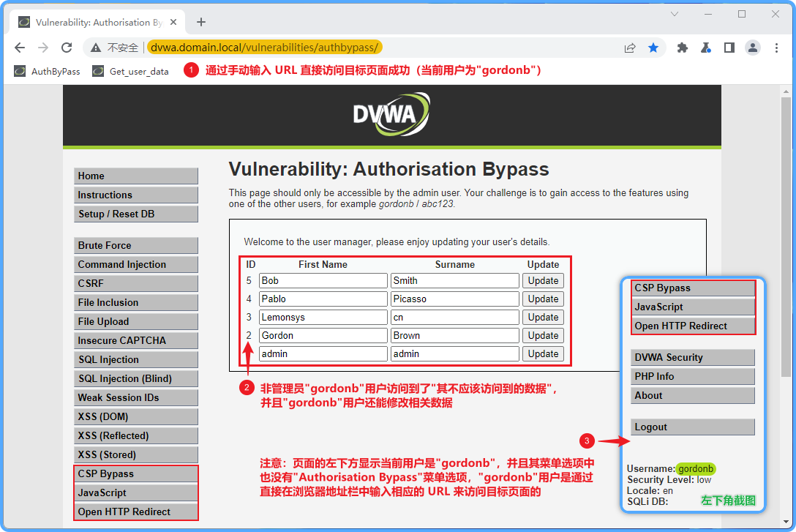This screenshot has width=796, height=532.
Task: Open the Chrome three-dot menu
Action: (776, 48)
